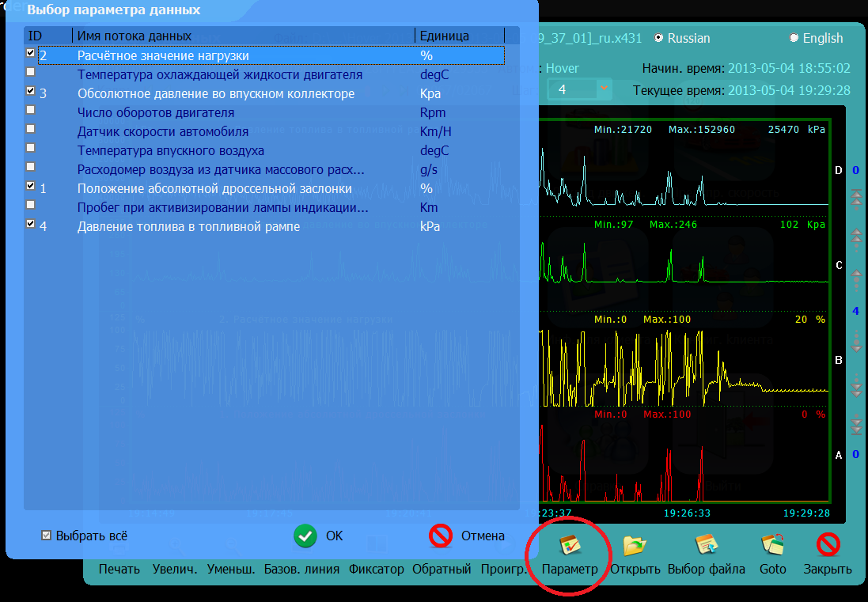
Task: Open the Выбор файла icon
Action: coord(707,546)
